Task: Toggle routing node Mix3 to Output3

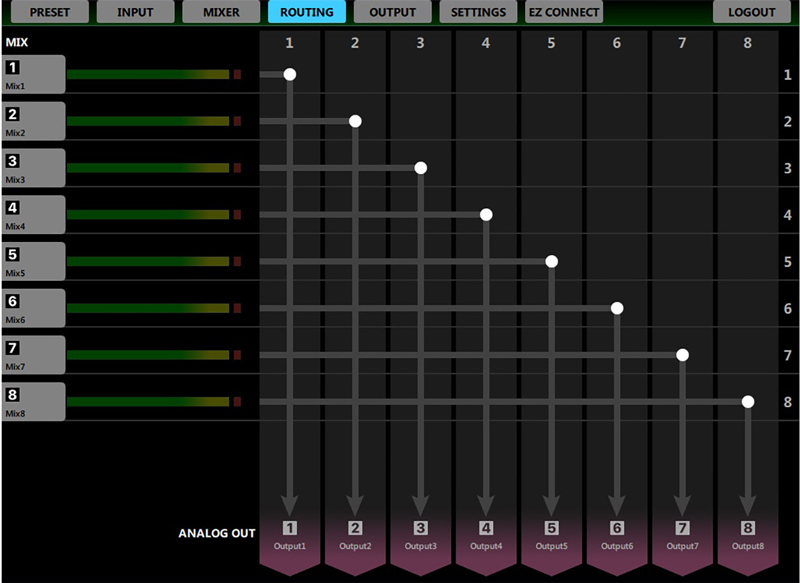Action: (x=421, y=168)
